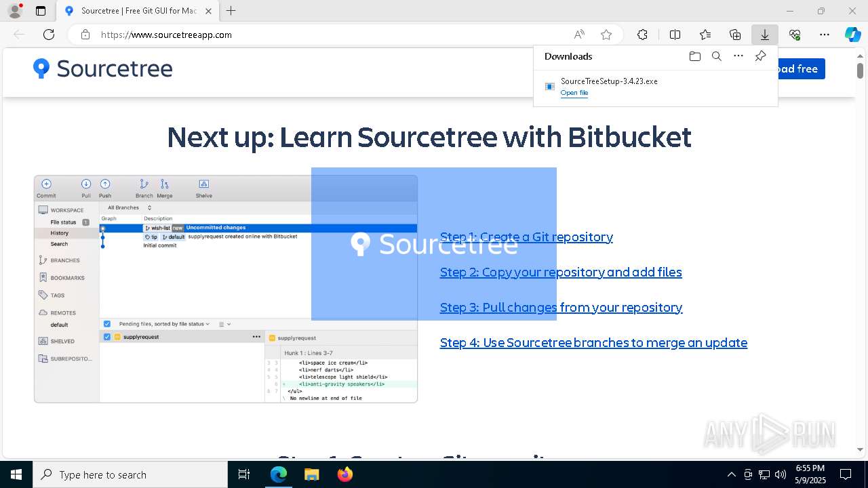868x488 pixels.
Task: Click the Sourcetree logo in header
Action: 103,68
